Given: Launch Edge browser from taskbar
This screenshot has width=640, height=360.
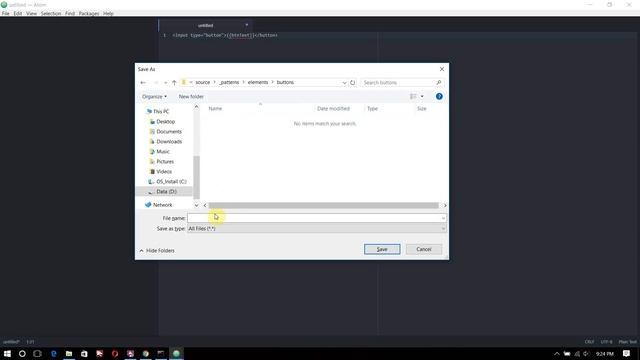Looking at the screenshot, I should pos(53,353).
